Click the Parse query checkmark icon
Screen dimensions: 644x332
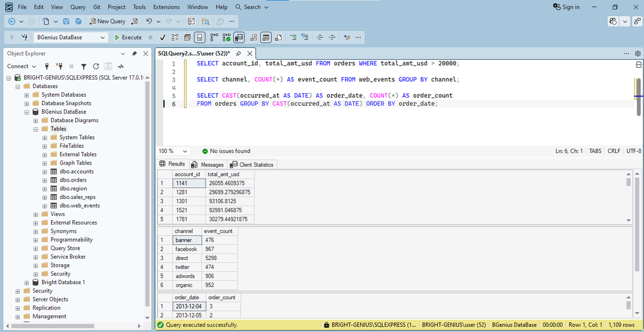(163, 38)
